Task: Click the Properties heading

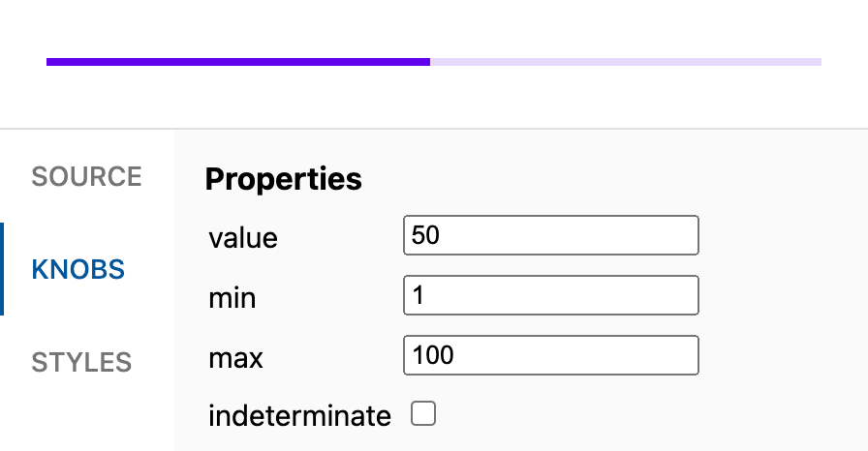Action: 283,179
